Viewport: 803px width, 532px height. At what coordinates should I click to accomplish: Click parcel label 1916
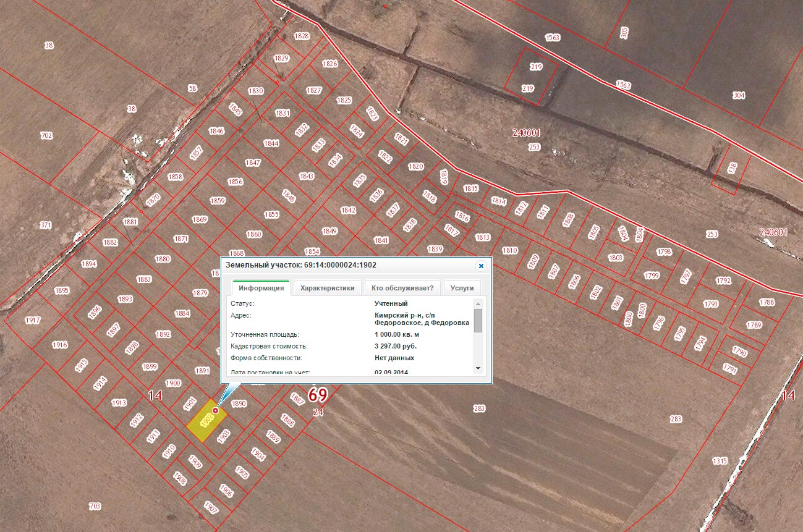coord(60,345)
